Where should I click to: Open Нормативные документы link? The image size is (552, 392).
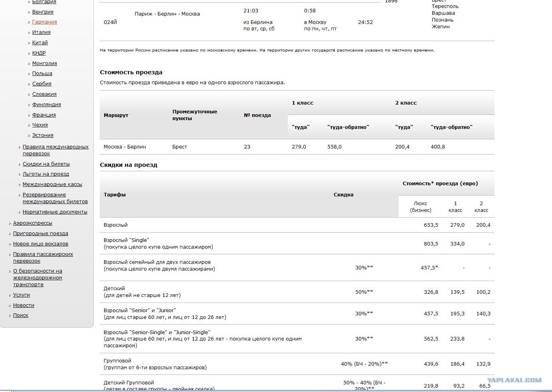coord(55,212)
